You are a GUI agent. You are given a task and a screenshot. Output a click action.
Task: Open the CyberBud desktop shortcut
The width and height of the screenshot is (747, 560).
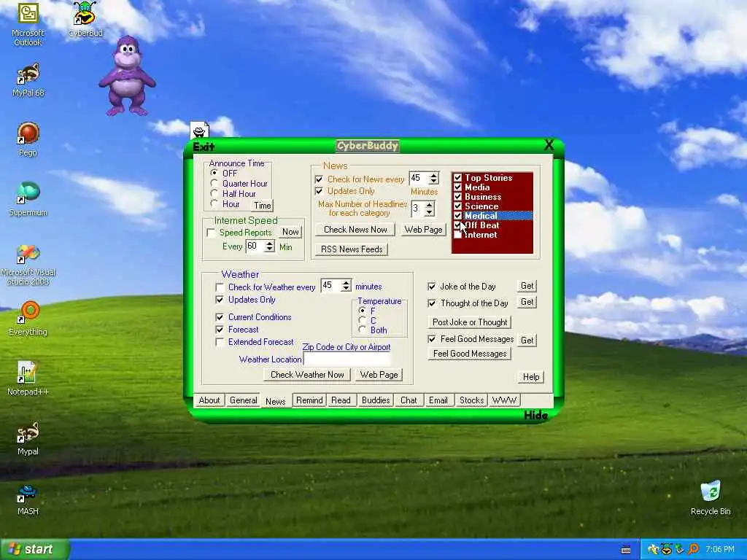(x=85, y=19)
